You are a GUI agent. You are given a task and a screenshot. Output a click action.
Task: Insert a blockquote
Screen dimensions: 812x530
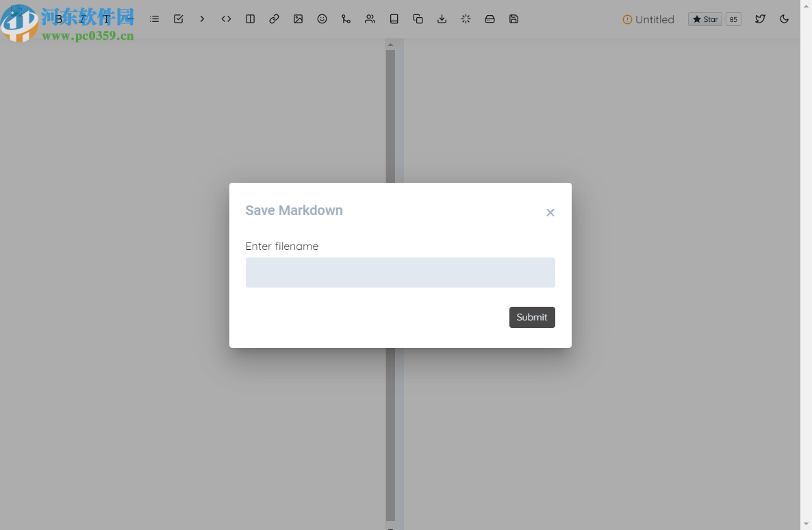pos(202,18)
